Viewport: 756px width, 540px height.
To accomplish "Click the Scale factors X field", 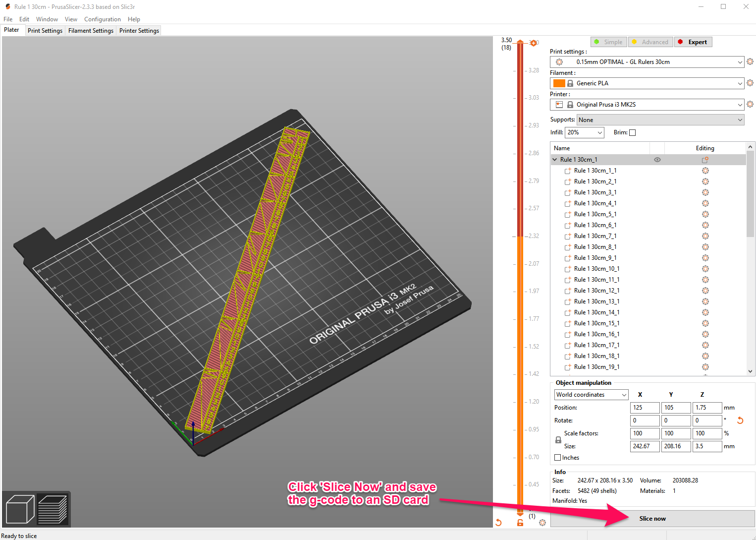I will [645, 433].
